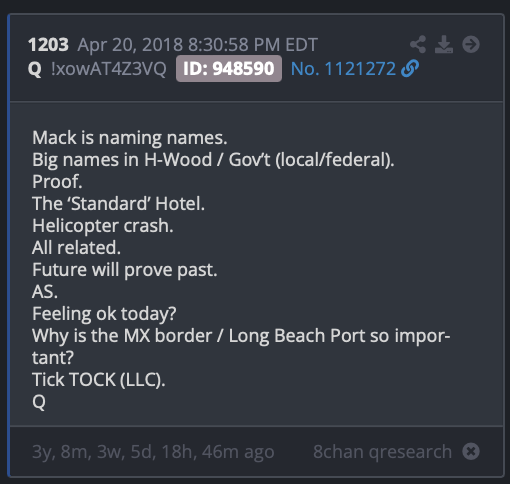The width and height of the screenshot is (510, 484).
Task: Click the chain link icon beside No. 1121272
Action: 410,69
